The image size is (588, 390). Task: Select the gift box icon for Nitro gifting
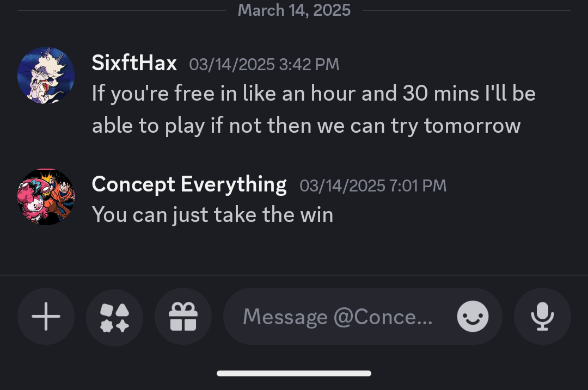click(183, 316)
